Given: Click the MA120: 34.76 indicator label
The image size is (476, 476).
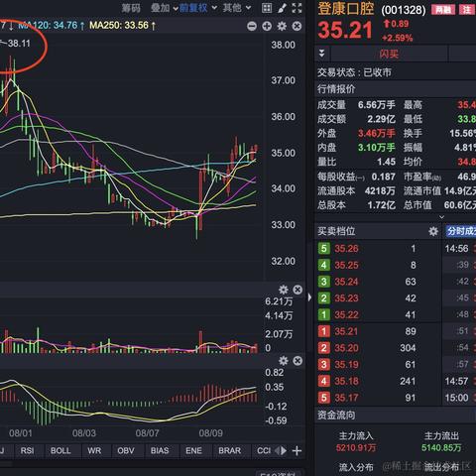Looking at the screenshot, I should [52, 25].
